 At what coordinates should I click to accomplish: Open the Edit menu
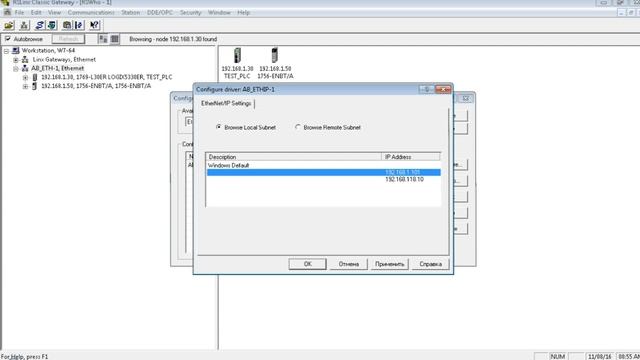pos(36,13)
